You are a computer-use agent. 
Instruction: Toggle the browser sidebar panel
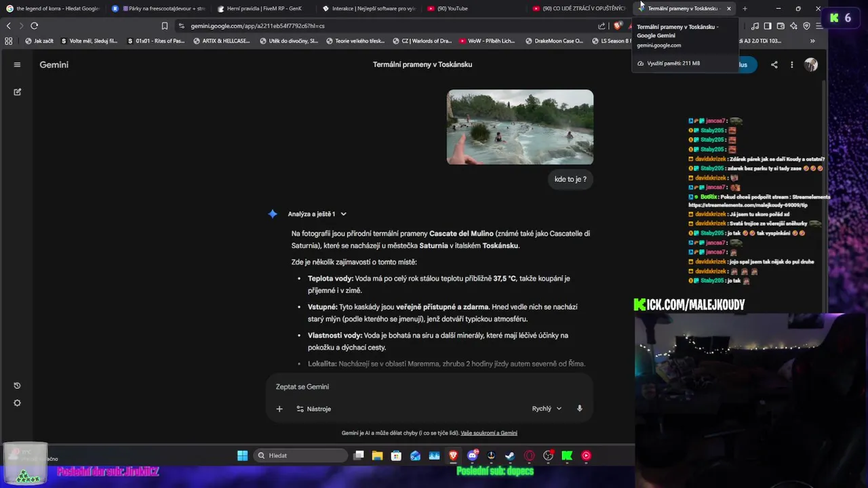tap(768, 26)
